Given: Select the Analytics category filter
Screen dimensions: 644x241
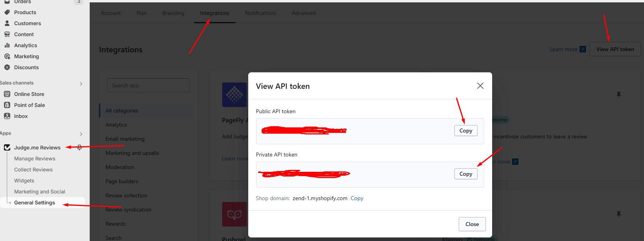Looking at the screenshot, I should (116, 125).
